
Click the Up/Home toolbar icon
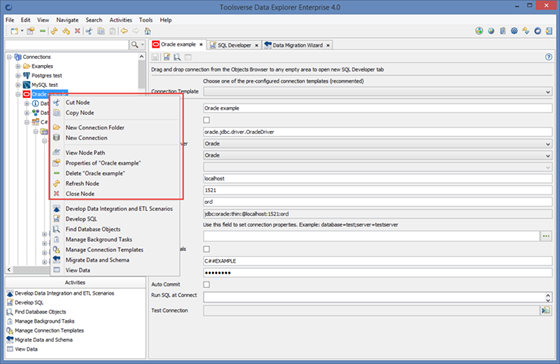coord(148,31)
